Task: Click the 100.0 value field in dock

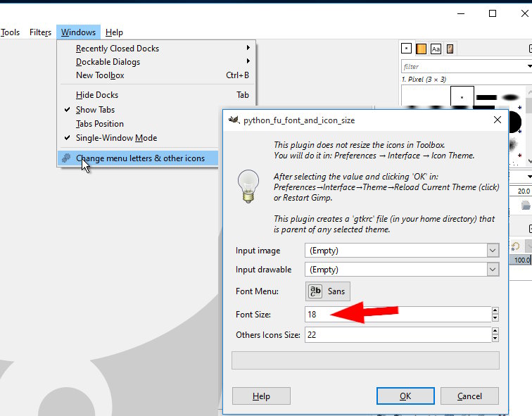Action: 521,260
